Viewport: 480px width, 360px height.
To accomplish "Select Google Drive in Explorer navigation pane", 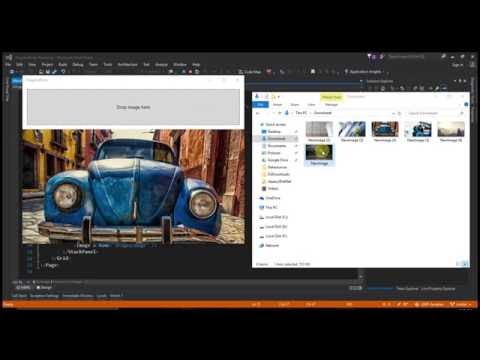I will 278,160.
